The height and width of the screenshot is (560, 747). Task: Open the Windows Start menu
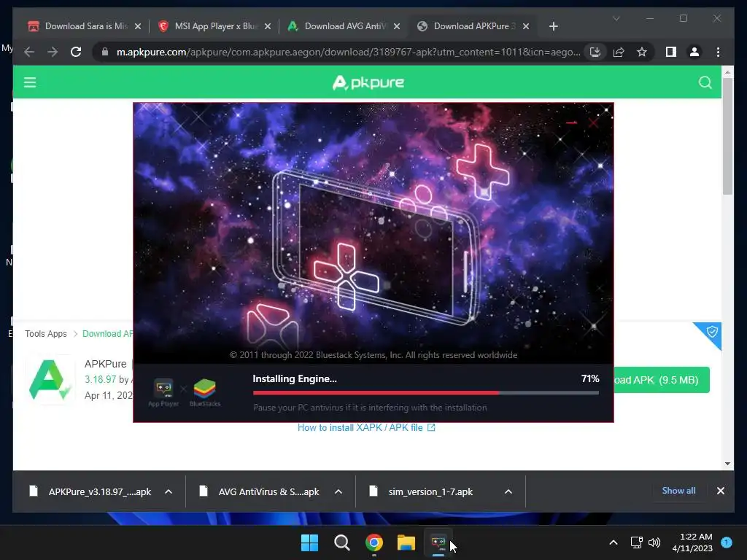(309, 542)
